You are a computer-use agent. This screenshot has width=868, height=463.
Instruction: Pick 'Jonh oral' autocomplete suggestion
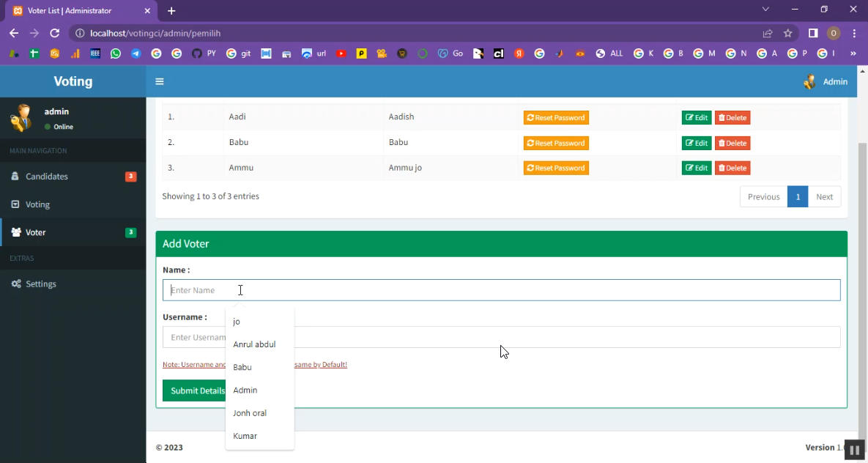[x=250, y=413]
